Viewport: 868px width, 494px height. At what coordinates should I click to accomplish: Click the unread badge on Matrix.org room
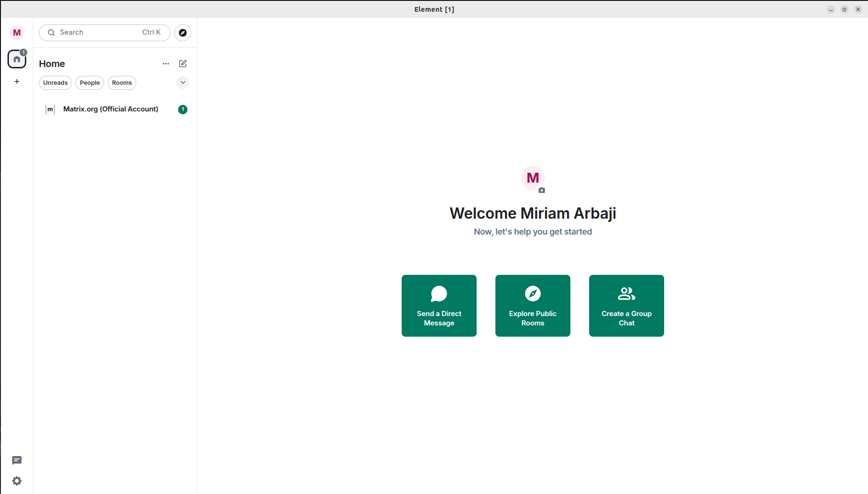coord(183,110)
